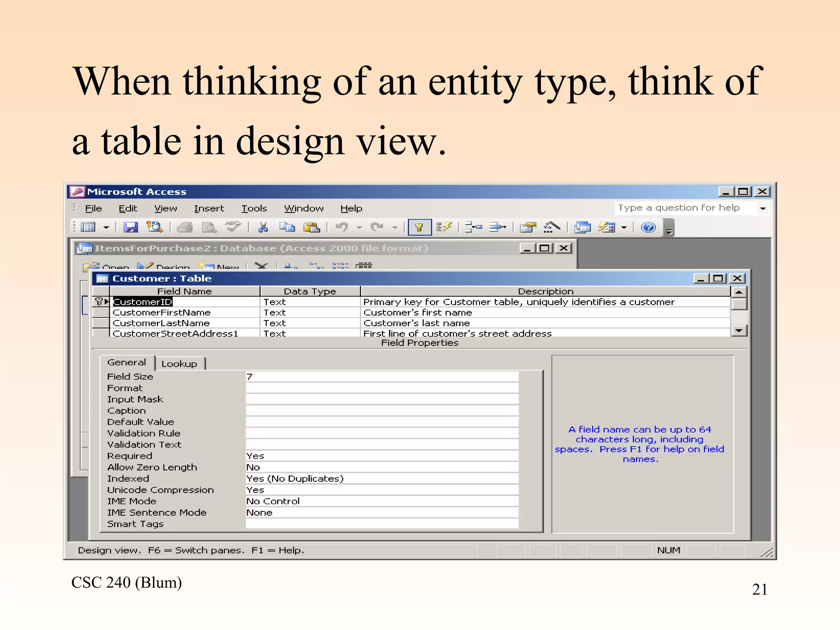Click the Format property box
The width and height of the screenshot is (840, 630).
(x=382, y=388)
